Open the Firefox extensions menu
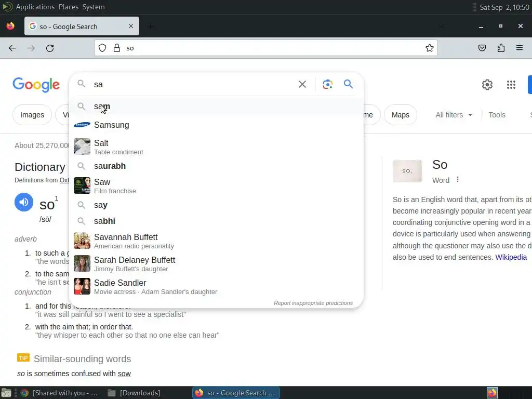The image size is (532, 399). 501,48
